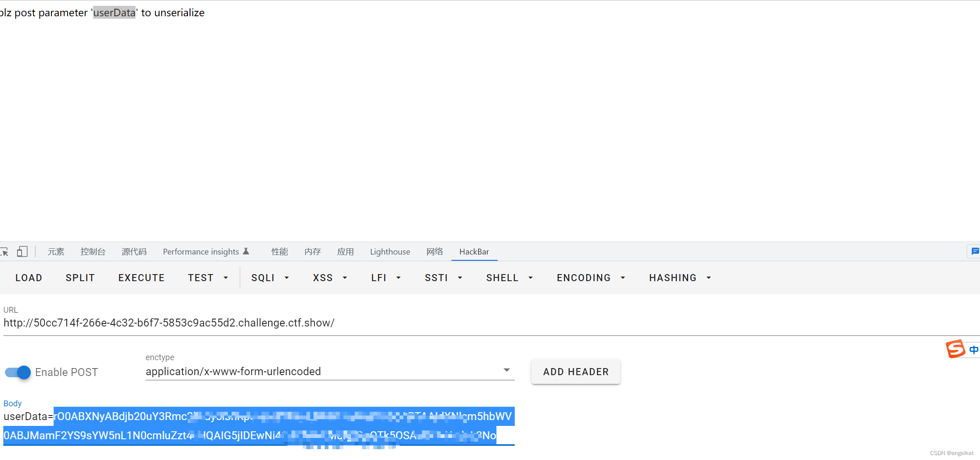Switch to the Lighthouse tab
980x460 pixels.
click(390, 252)
